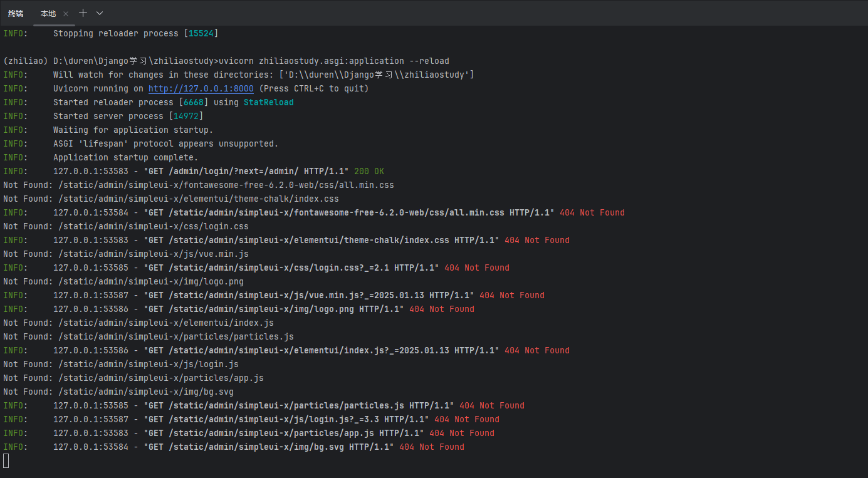Image resolution: width=868 pixels, height=478 pixels.
Task: Click GET request for img/logo.png
Action: point(274,309)
